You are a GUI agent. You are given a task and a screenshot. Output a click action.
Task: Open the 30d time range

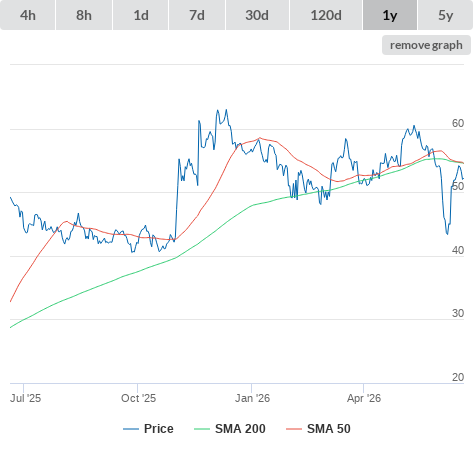pyautogui.click(x=257, y=15)
